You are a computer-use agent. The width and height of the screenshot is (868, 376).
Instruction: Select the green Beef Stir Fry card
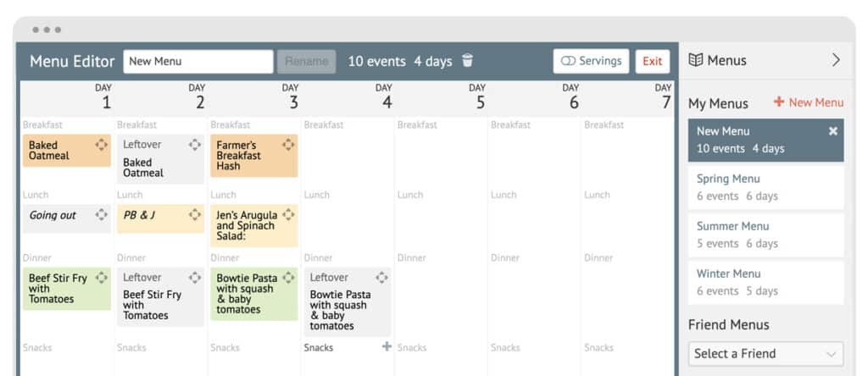[59, 289]
